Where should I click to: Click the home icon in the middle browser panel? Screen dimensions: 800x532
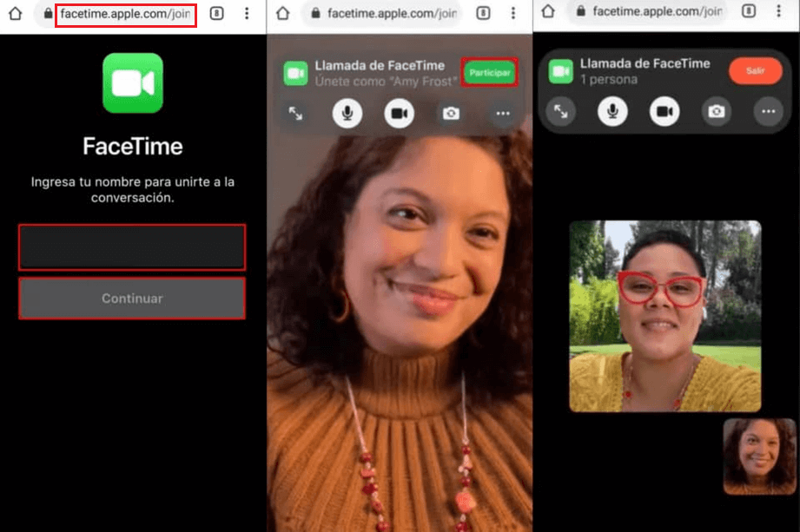point(282,13)
